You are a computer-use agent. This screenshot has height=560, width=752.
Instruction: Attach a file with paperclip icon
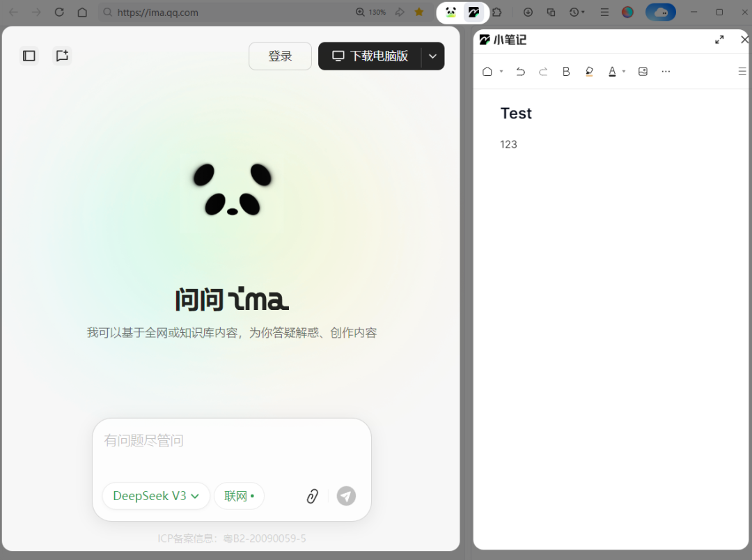point(312,496)
